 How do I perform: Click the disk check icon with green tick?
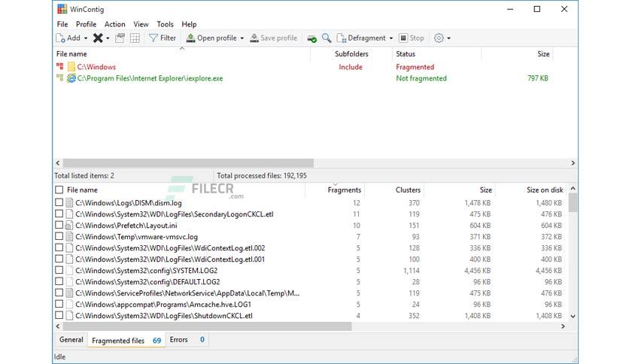pos(311,38)
